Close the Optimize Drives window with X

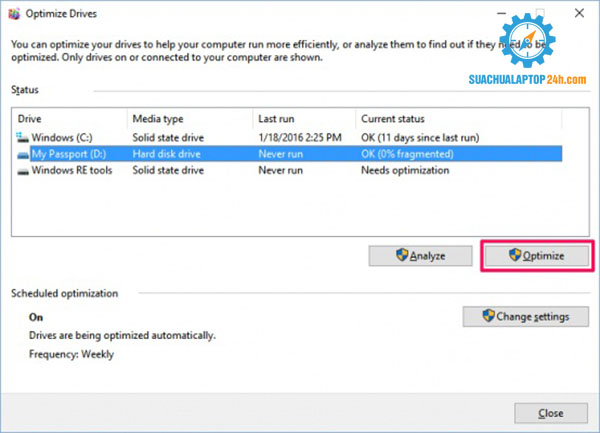[579, 13]
